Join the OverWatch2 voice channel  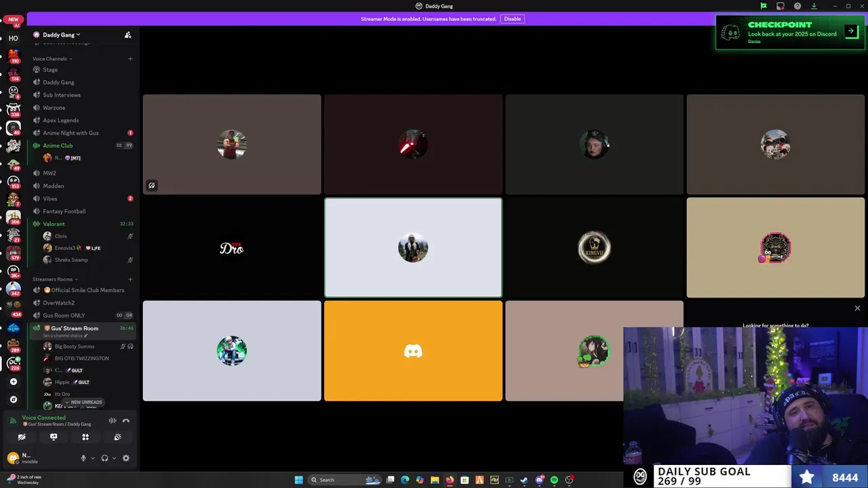(x=83, y=303)
